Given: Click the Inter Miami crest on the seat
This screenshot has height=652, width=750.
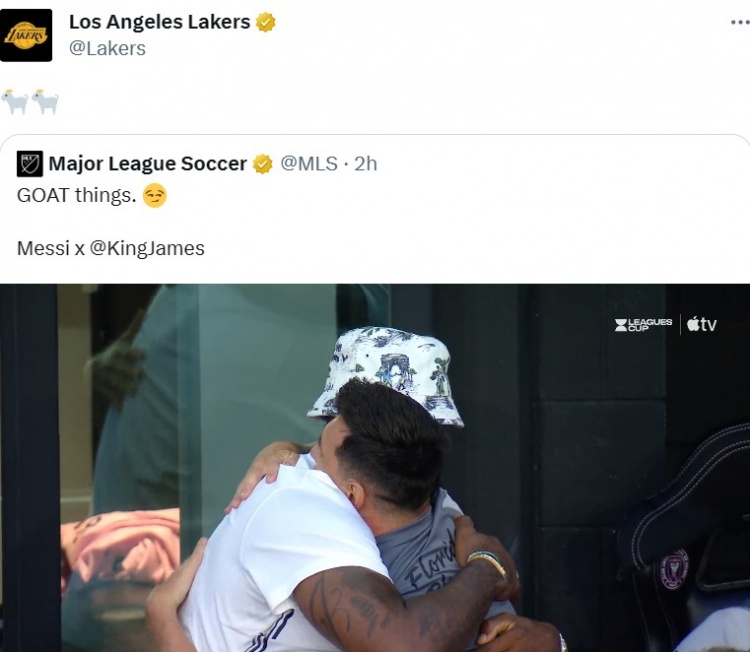Looking at the screenshot, I should (x=673, y=569).
